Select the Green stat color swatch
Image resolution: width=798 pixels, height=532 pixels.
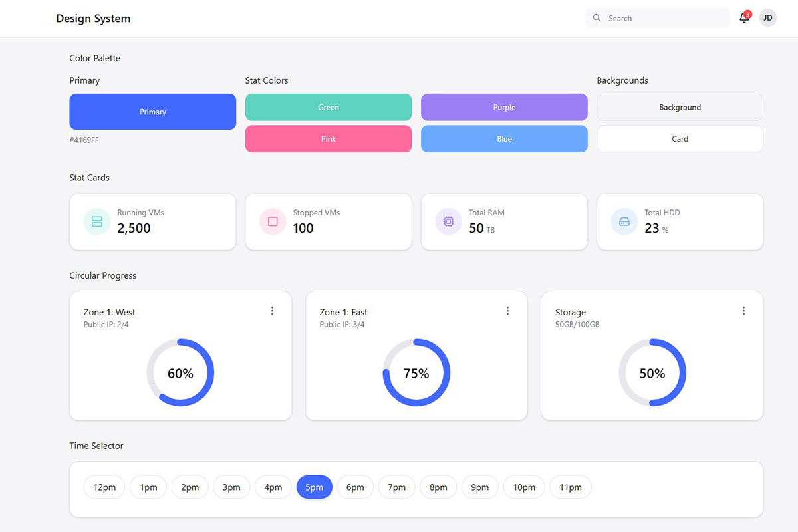[329, 107]
